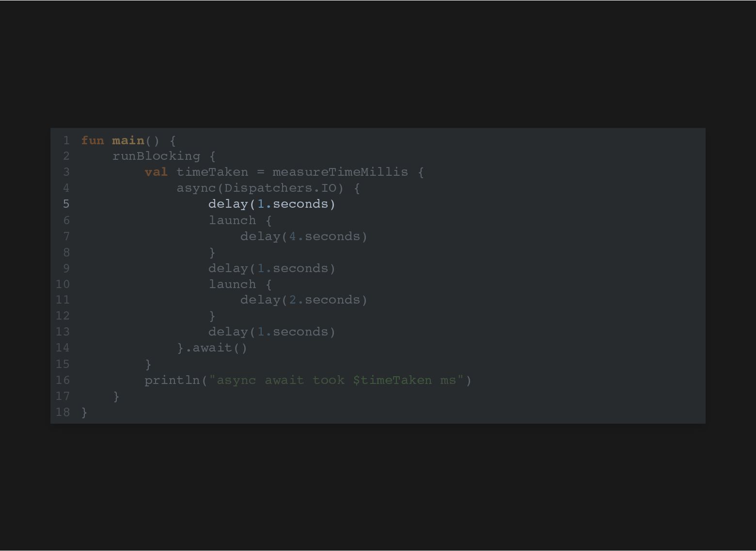This screenshot has height=551, width=756.
Task: Click line number 5 in the gutter
Action: click(66, 204)
